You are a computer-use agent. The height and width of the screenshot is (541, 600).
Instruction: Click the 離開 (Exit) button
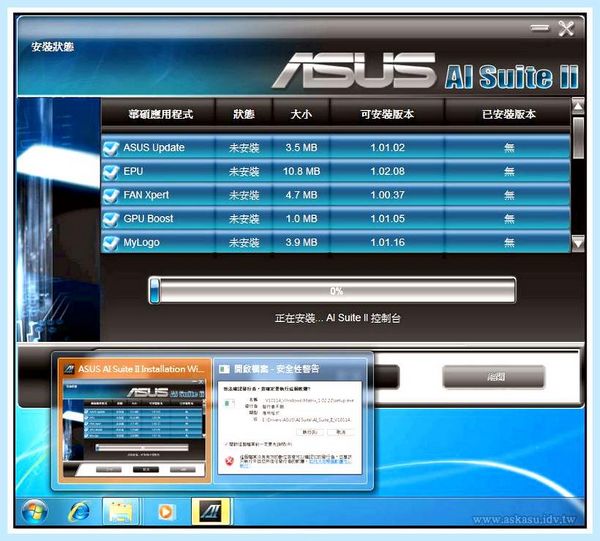tap(494, 377)
